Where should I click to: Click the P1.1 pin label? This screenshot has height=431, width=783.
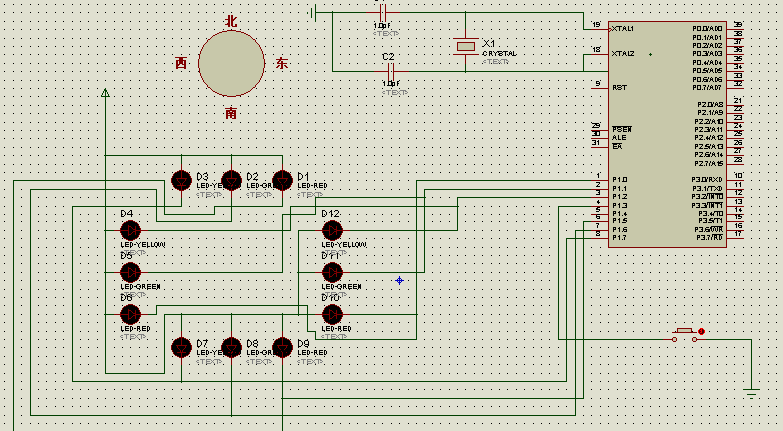pos(620,188)
